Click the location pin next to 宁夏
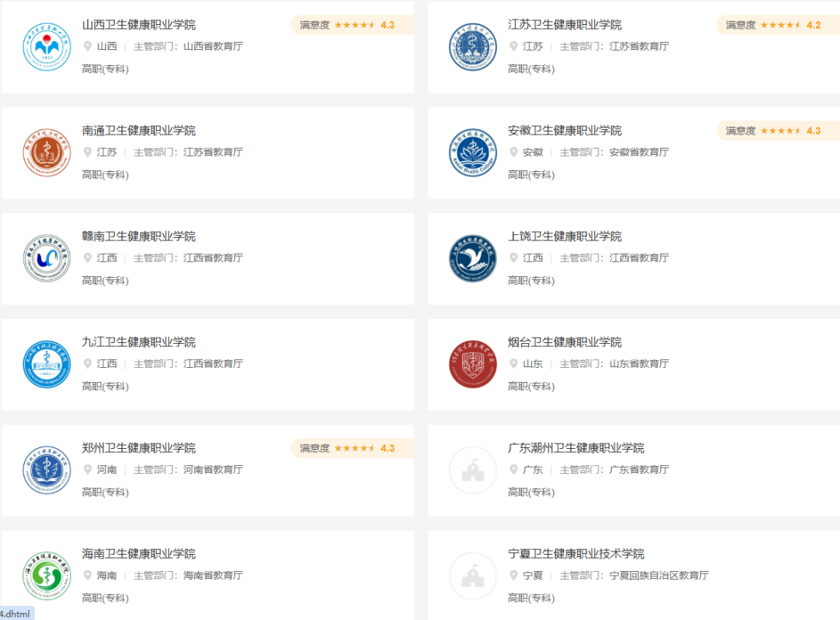This screenshot has height=620, width=840. (x=514, y=576)
